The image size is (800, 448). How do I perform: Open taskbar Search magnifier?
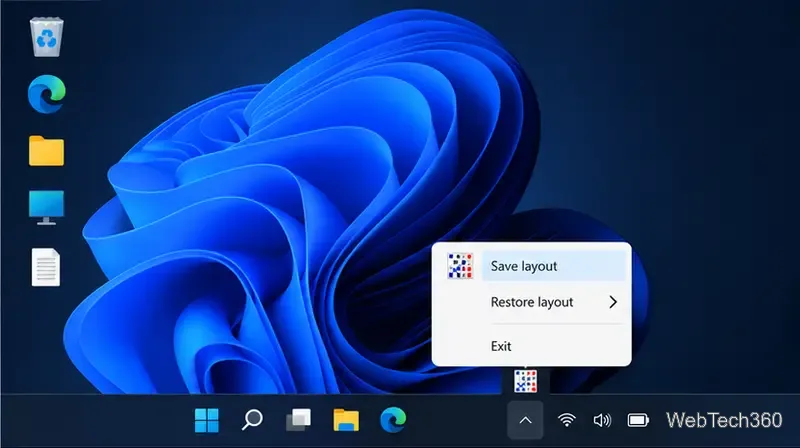pos(252,420)
